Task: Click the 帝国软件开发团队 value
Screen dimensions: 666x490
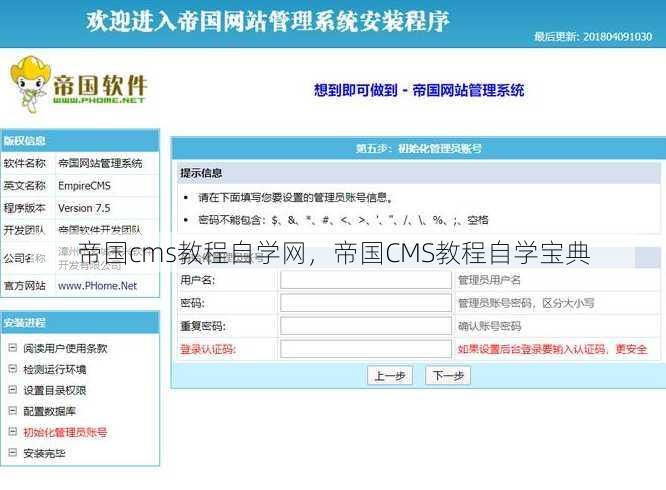Action: (x=100, y=230)
